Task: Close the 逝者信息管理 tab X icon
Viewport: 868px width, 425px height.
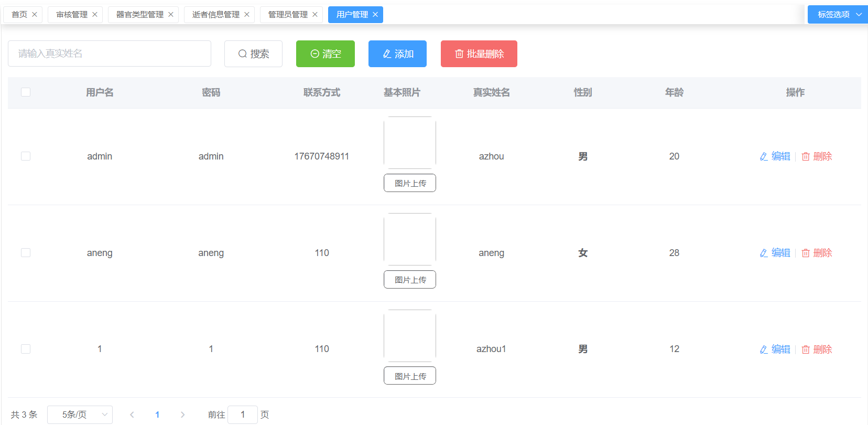Action: coord(247,15)
